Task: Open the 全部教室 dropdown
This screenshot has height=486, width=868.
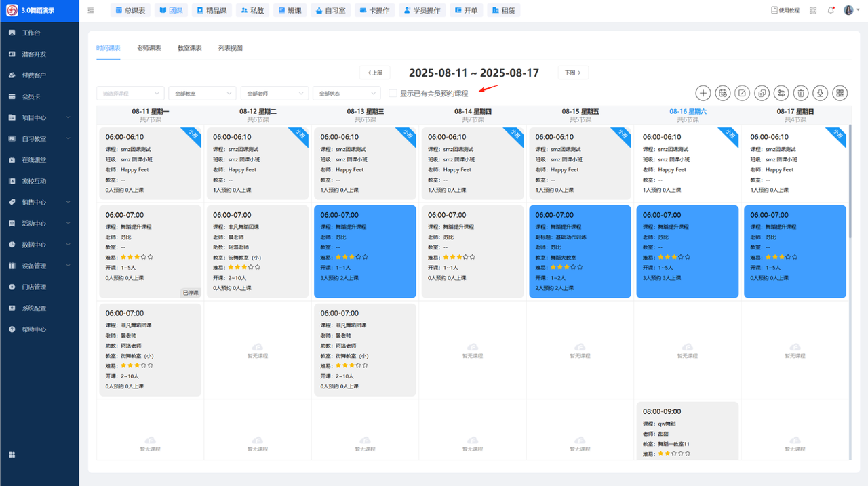Action: 202,93
